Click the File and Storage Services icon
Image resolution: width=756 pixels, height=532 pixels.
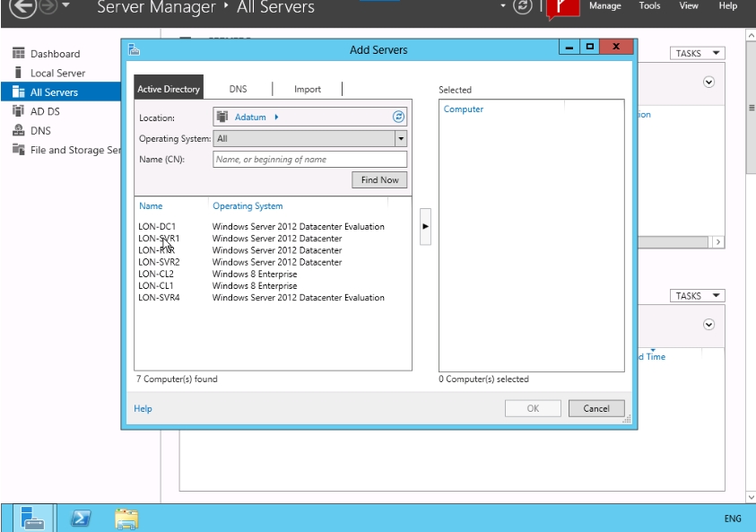point(18,150)
